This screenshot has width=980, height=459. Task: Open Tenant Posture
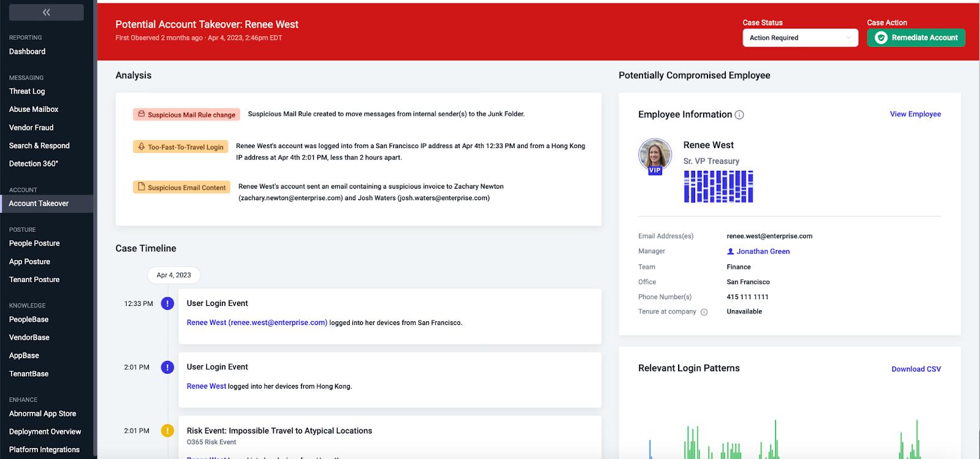pyautogui.click(x=34, y=279)
